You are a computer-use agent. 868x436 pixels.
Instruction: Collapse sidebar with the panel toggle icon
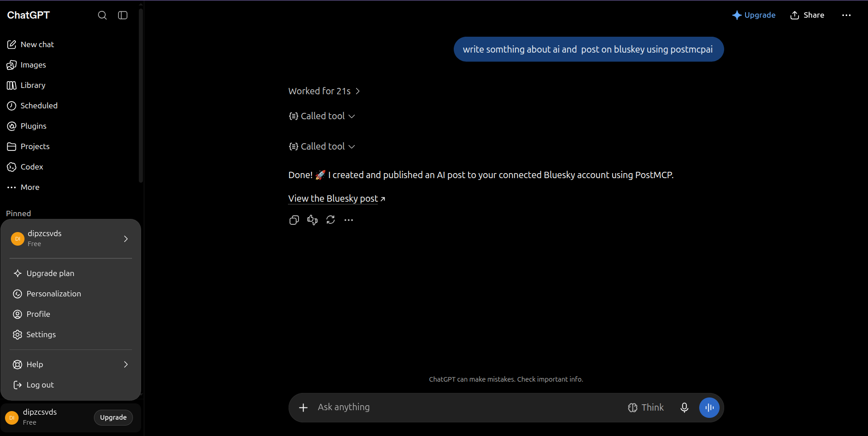click(123, 15)
